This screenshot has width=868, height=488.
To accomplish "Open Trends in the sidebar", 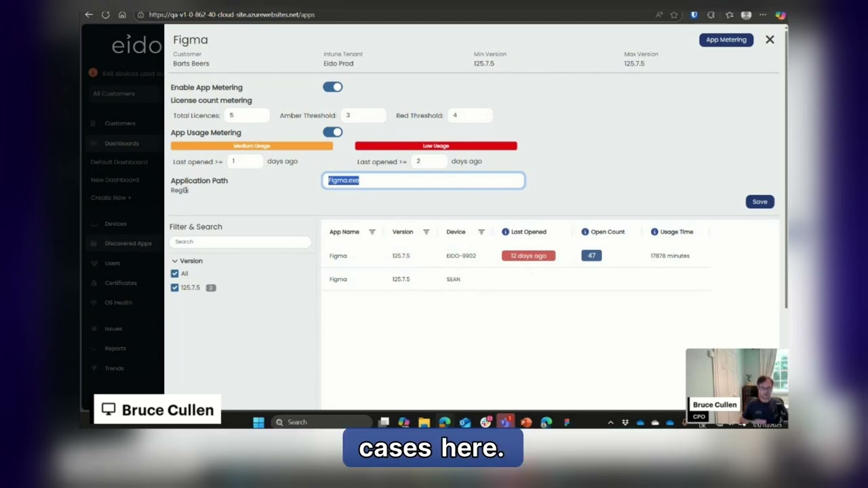I will [x=114, y=368].
